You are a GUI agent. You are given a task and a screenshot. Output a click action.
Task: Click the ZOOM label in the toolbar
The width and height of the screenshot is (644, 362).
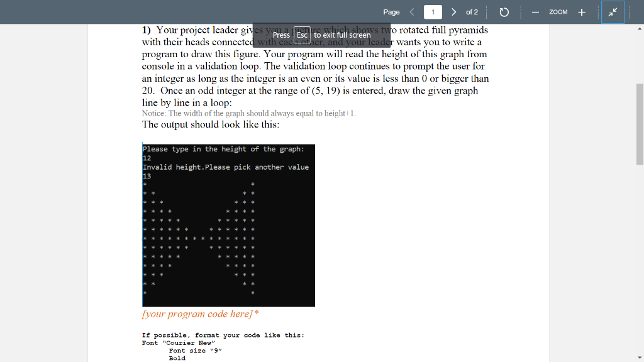point(558,11)
